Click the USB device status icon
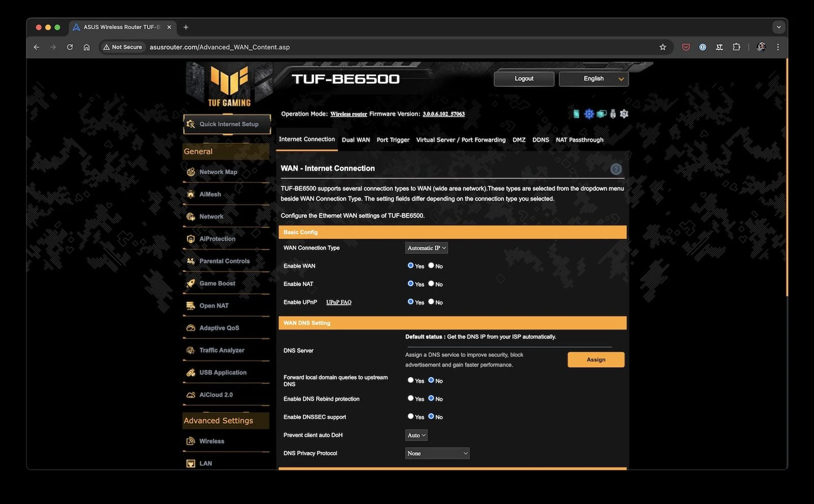 (x=613, y=114)
